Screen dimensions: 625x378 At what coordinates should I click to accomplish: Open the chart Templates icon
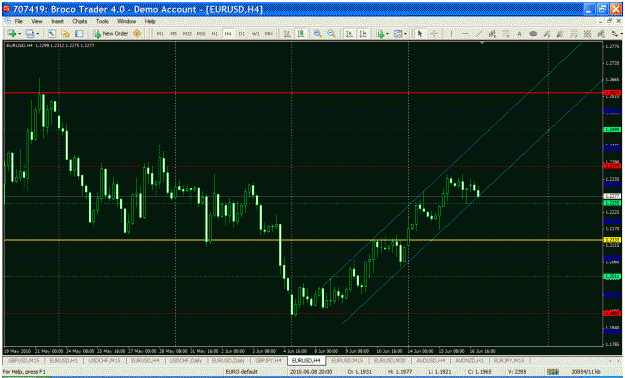(x=398, y=34)
